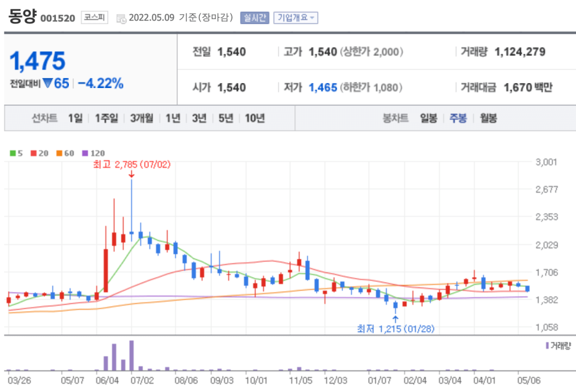Click the green 5 moving-average legend swatch

pos(13,153)
